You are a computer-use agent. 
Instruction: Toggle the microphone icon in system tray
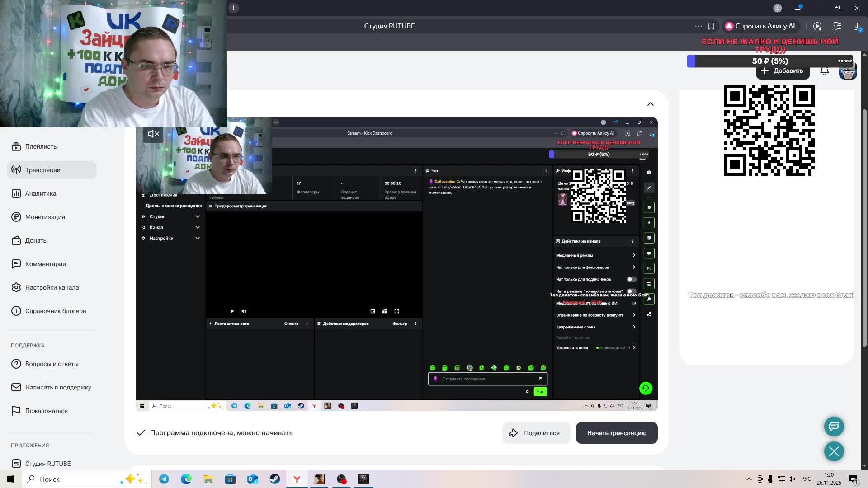pyautogui.click(x=770, y=479)
